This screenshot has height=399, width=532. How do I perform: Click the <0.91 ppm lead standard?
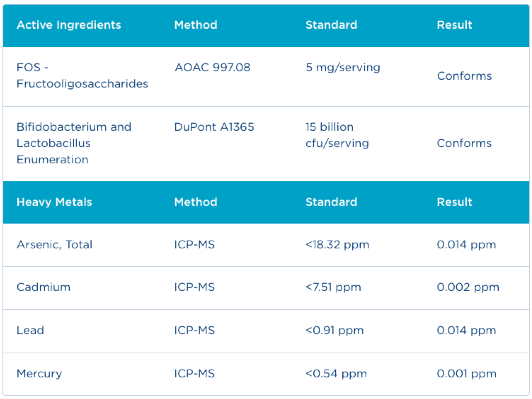334,330
